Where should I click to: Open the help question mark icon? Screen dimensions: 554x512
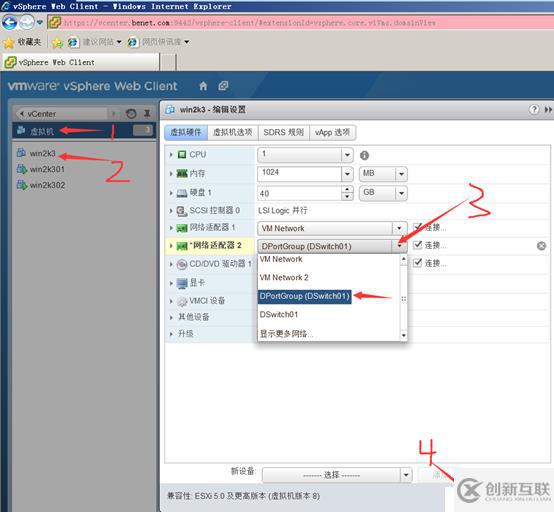pos(534,110)
